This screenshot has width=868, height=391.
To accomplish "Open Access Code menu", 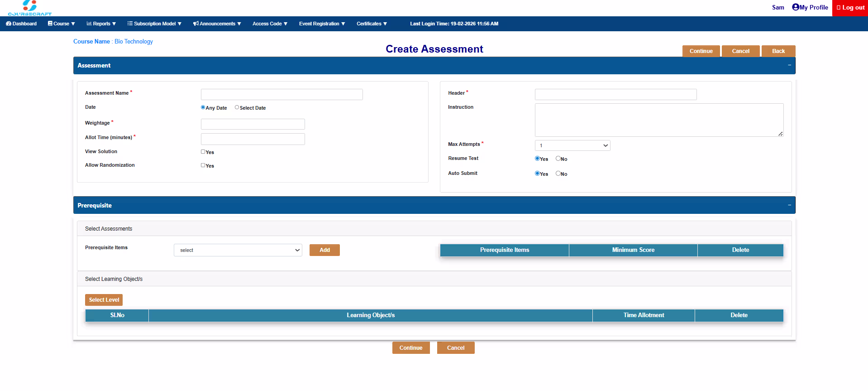I will [270, 24].
